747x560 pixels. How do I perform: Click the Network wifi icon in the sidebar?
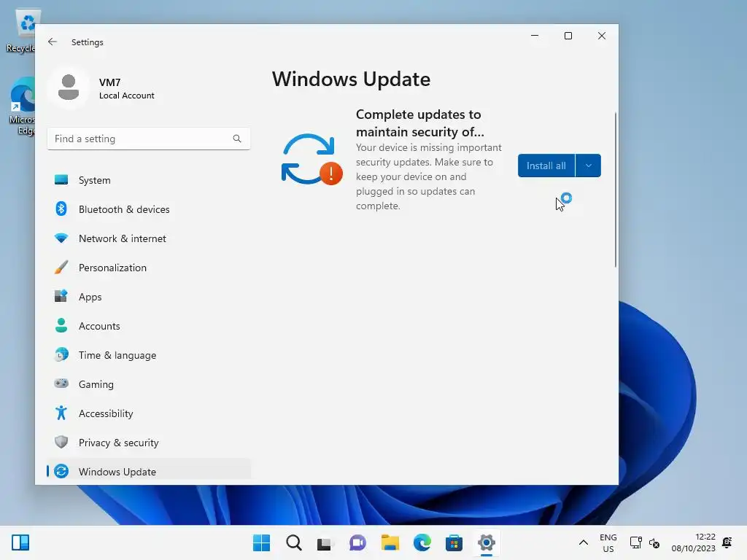61,238
